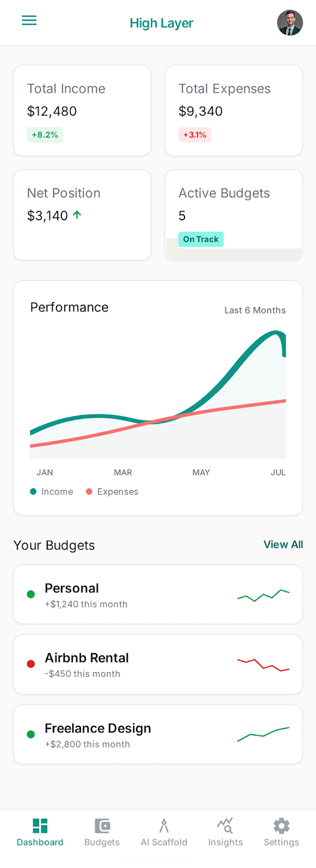This screenshot has height=868, width=316.
Task: Open the Airbnb Rental budget card
Action: [x=158, y=665]
